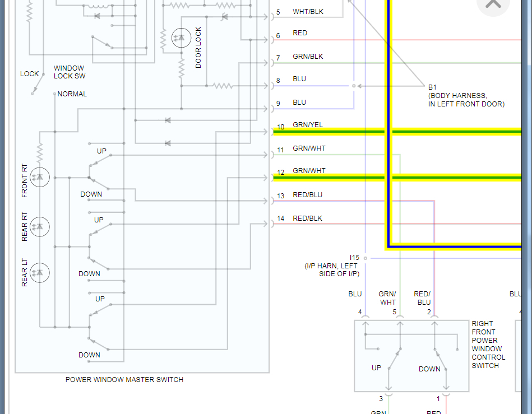The height and width of the screenshot is (414, 532).
Task: Select the REAR RT indicator LED symbol
Action: coord(40,226)
